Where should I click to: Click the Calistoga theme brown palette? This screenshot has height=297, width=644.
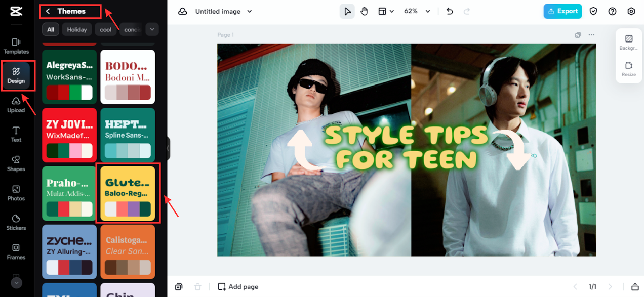pos(128,267)
